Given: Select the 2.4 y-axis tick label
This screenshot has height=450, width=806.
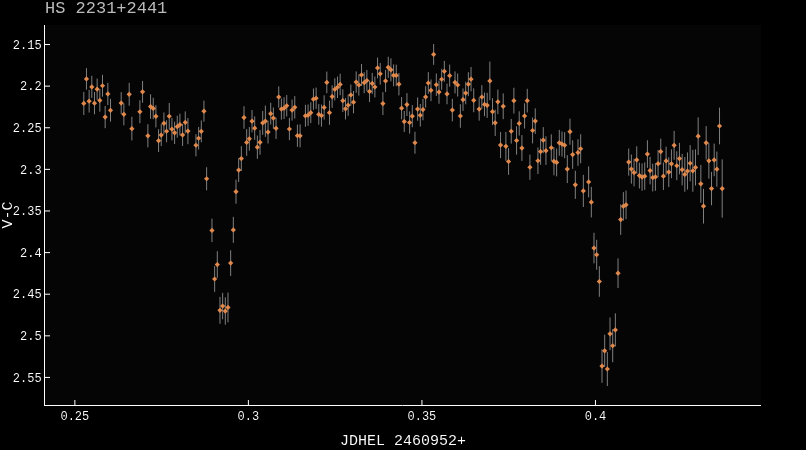Looking at the screenshot, I should (30, 253).
